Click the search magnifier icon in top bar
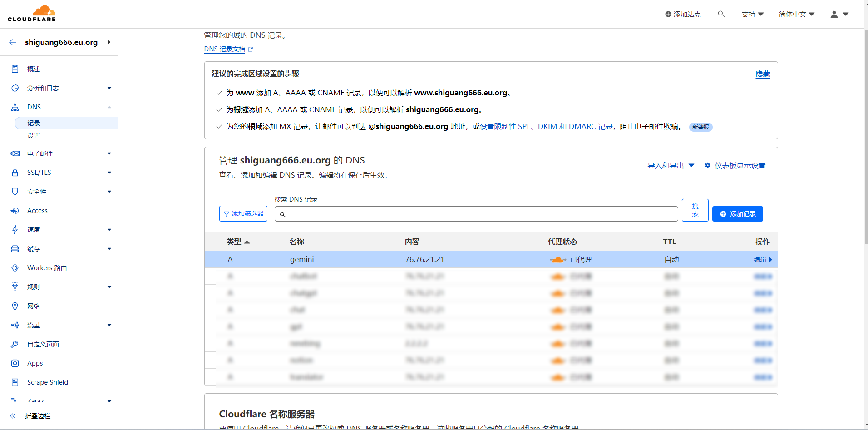 point(721,14)
